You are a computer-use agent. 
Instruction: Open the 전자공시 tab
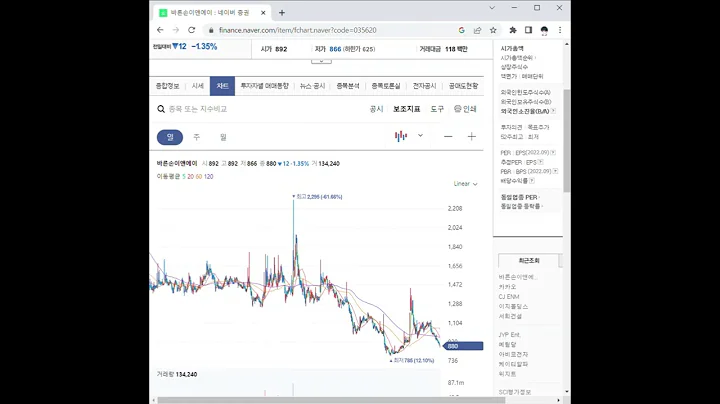coord(424,86)
